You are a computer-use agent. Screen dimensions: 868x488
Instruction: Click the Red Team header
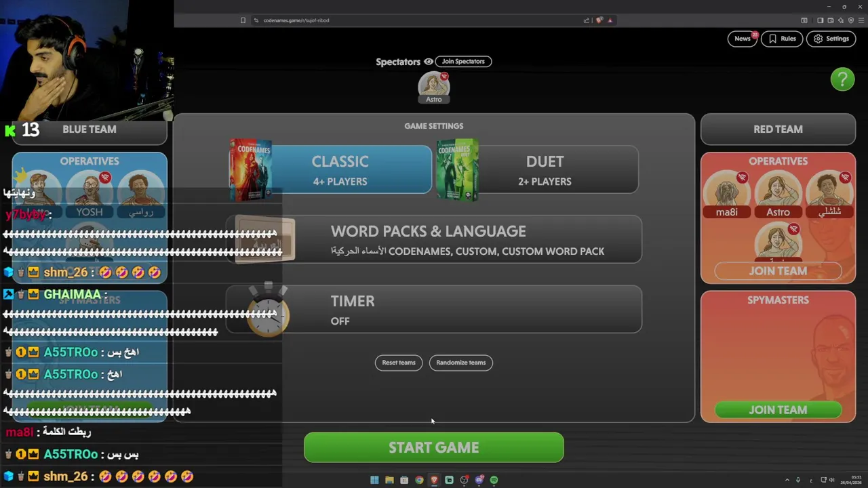click(x=778, y=129)
